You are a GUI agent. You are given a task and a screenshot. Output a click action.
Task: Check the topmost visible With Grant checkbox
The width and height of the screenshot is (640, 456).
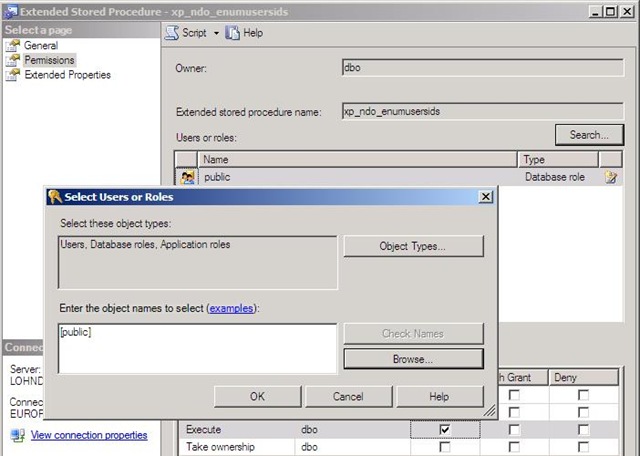coord(514,395)
